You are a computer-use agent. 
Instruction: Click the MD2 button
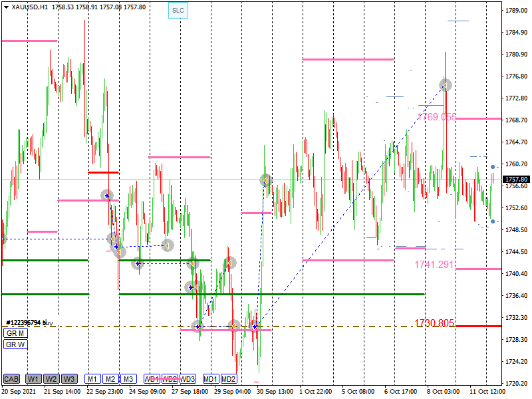(x=229, y=378)
